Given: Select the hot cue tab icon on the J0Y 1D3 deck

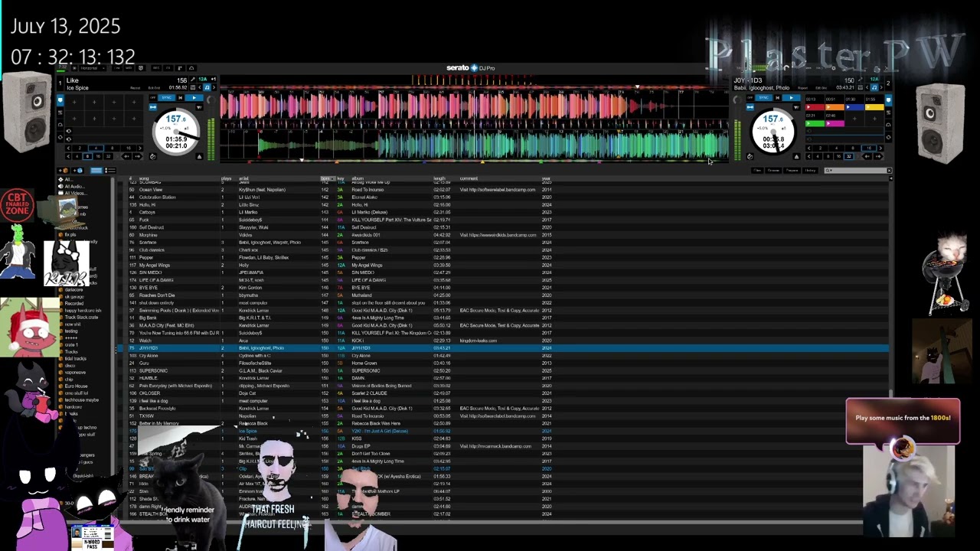Looking at the screenshot, I should coord(888,99).
